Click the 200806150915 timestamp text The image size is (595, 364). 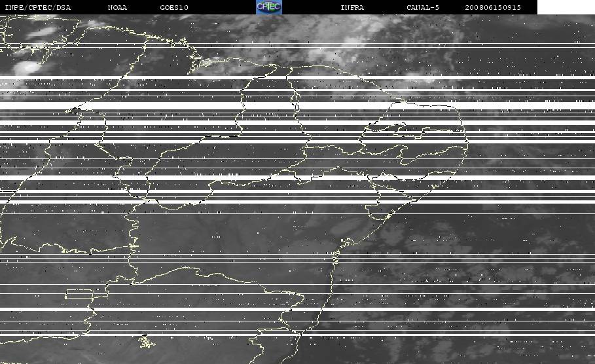(493, 7)
